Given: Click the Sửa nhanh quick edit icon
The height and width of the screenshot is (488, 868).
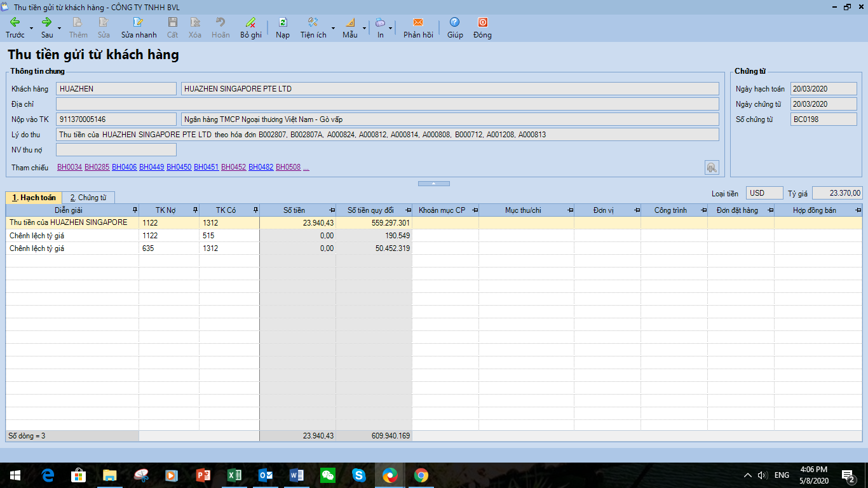Looking at the screenshot, I should [x=139, y=22].
